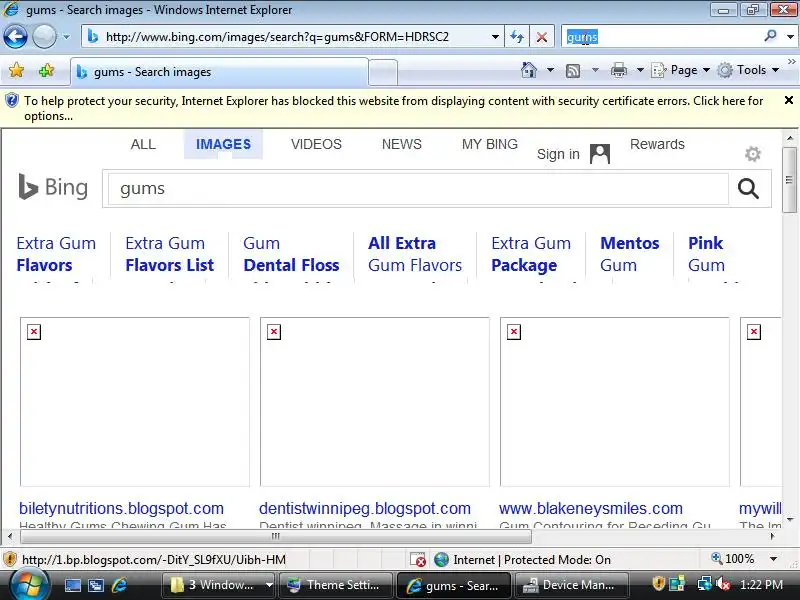Viewport: 800px width, 600px height.
Task: Switch to the NEWS search tab
Action: click(x=402, y=144)
